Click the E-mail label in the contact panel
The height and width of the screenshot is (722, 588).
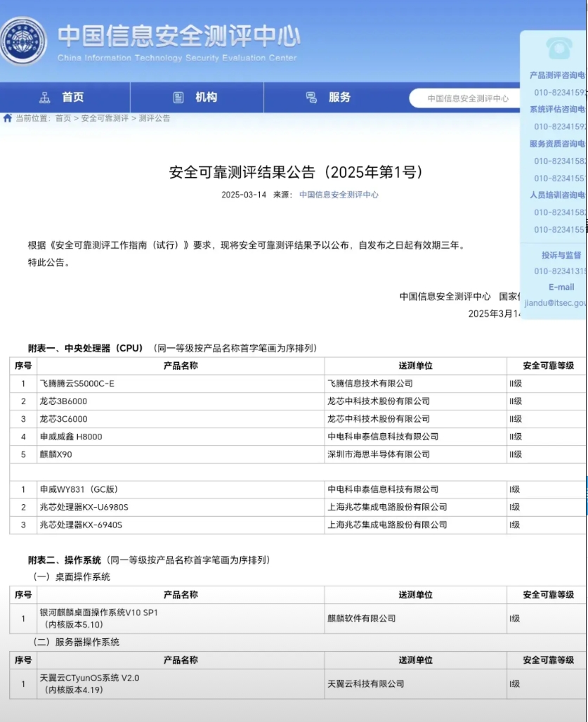(561, 288)
